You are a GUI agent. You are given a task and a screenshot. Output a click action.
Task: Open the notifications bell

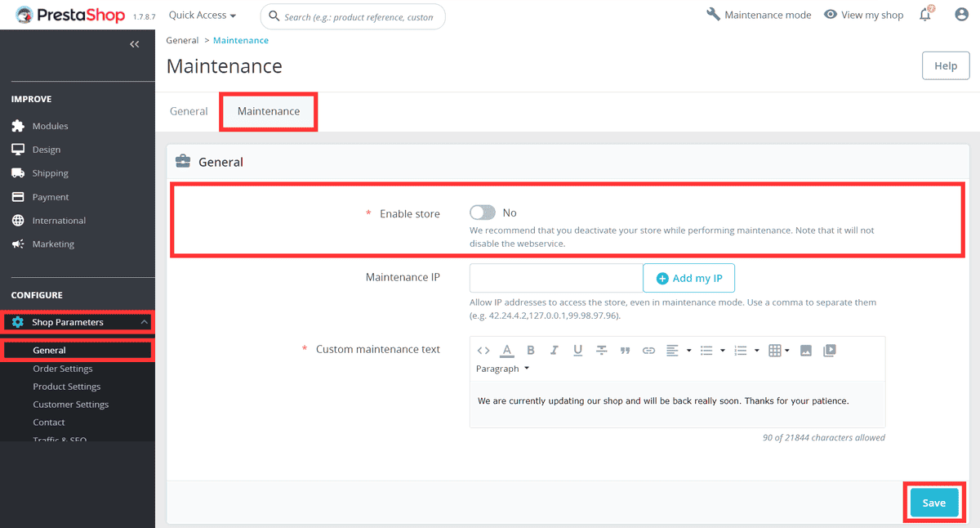point(924,14)
